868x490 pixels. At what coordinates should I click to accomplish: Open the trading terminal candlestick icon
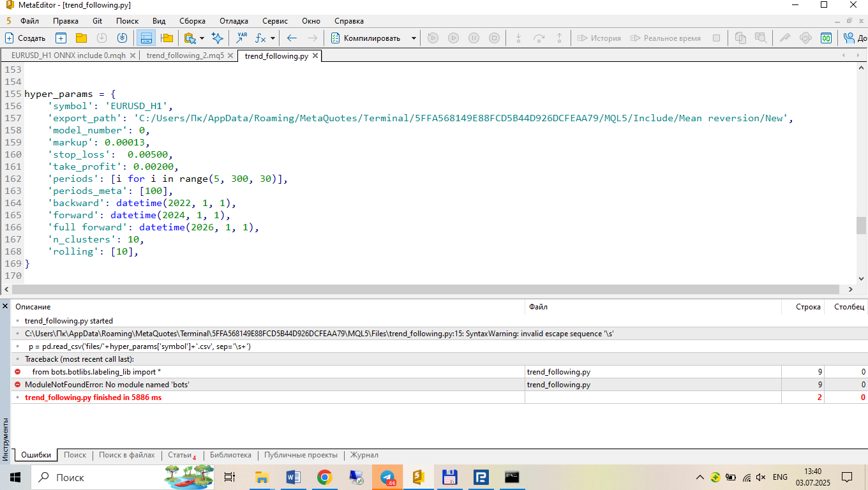[x=826, y=38]
